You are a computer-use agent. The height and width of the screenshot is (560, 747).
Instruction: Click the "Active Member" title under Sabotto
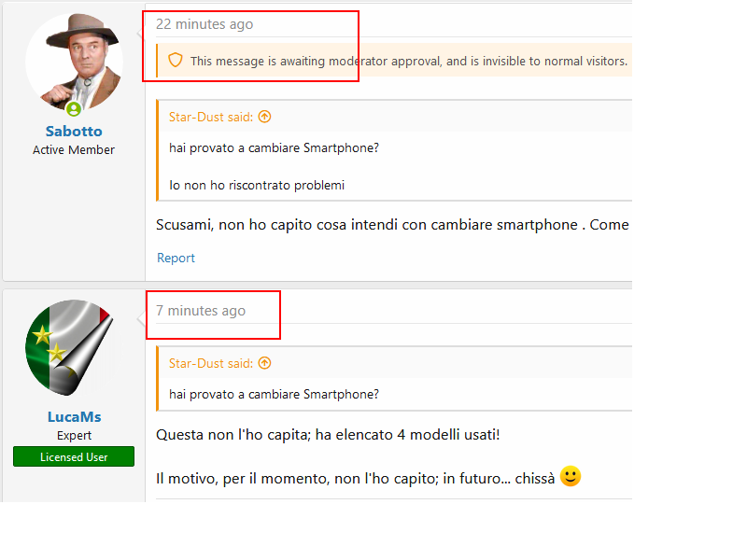click(x=74, y=149)
